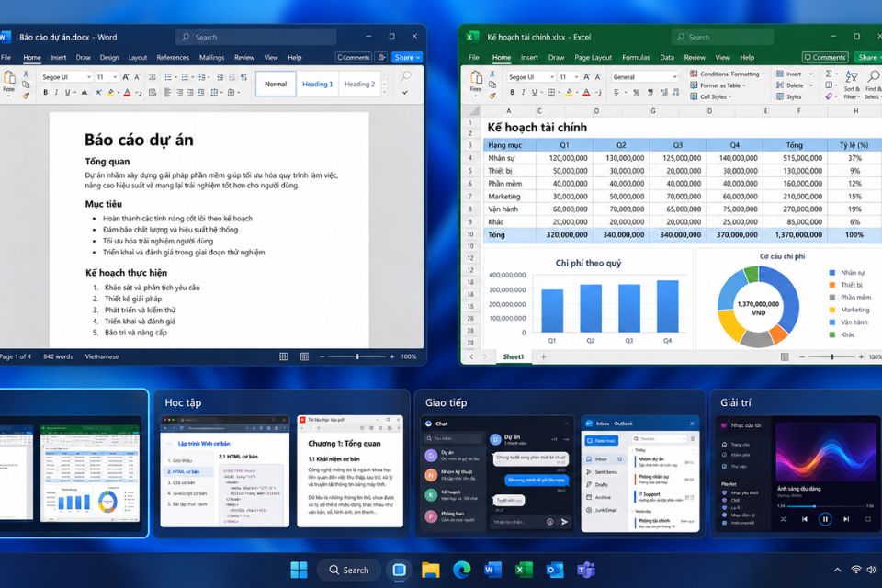Click the magnifier Find icon in Word ribbon
The width and height of the screenshot is (882, 588).
(405, 75)
